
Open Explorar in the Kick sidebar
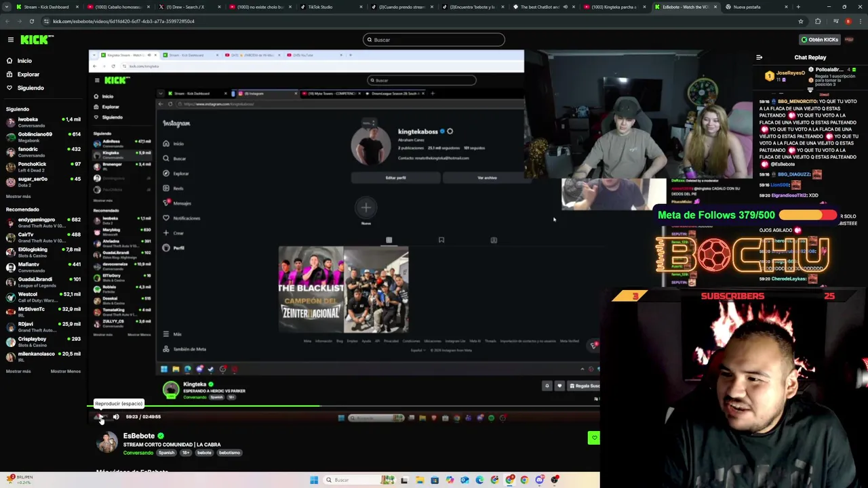(28, 75)
